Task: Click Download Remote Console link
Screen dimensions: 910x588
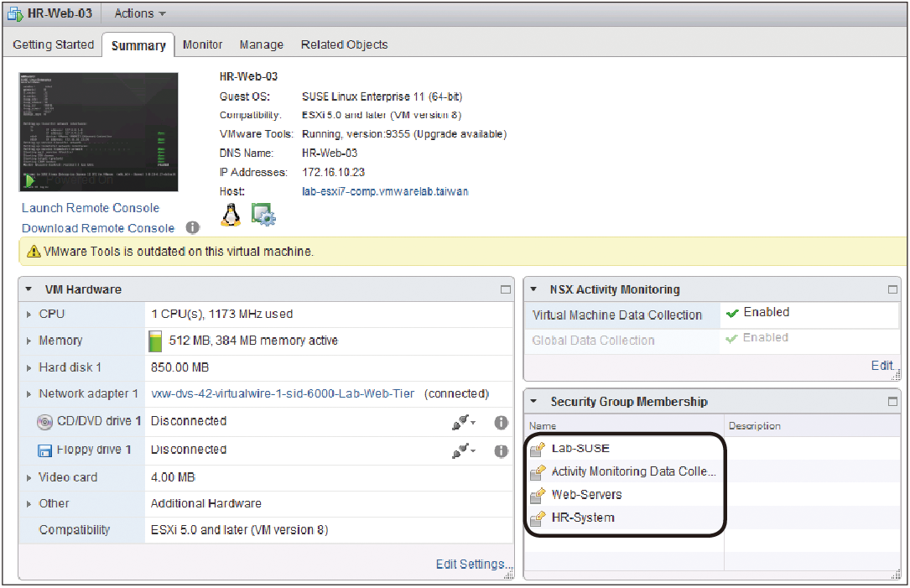Action: coord(98,228)
